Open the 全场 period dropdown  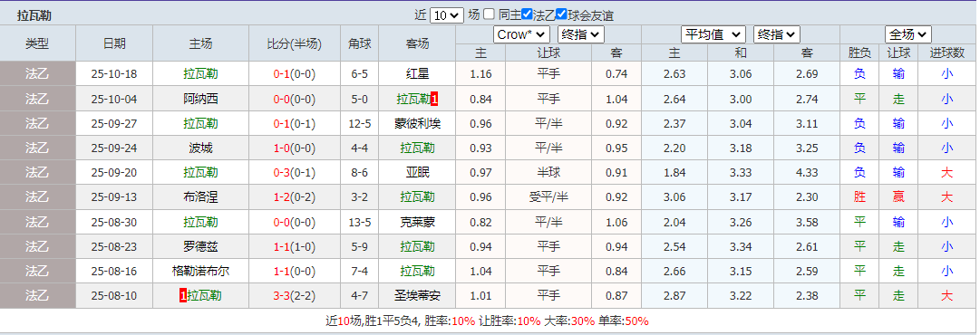coord(908,34)
